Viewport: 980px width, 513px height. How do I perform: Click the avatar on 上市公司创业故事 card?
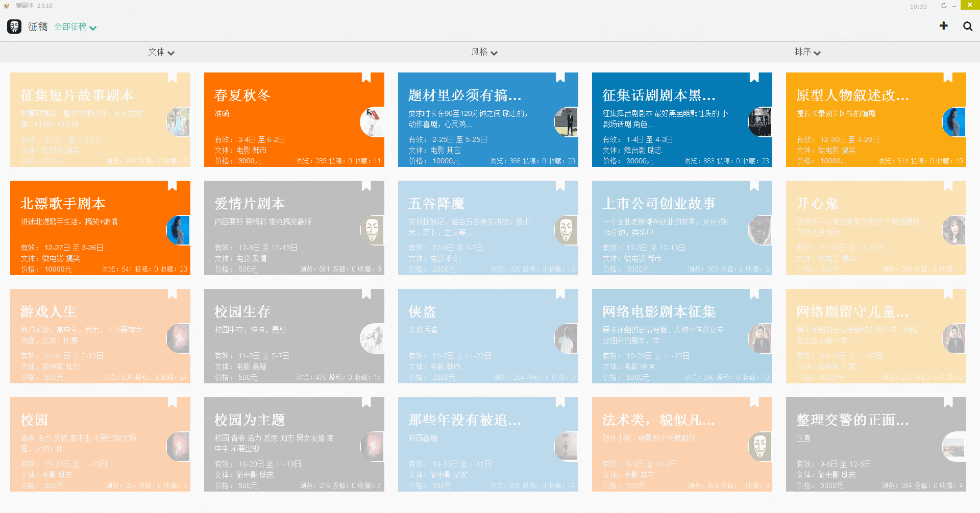pyautogui.click(x=759, y=230)
